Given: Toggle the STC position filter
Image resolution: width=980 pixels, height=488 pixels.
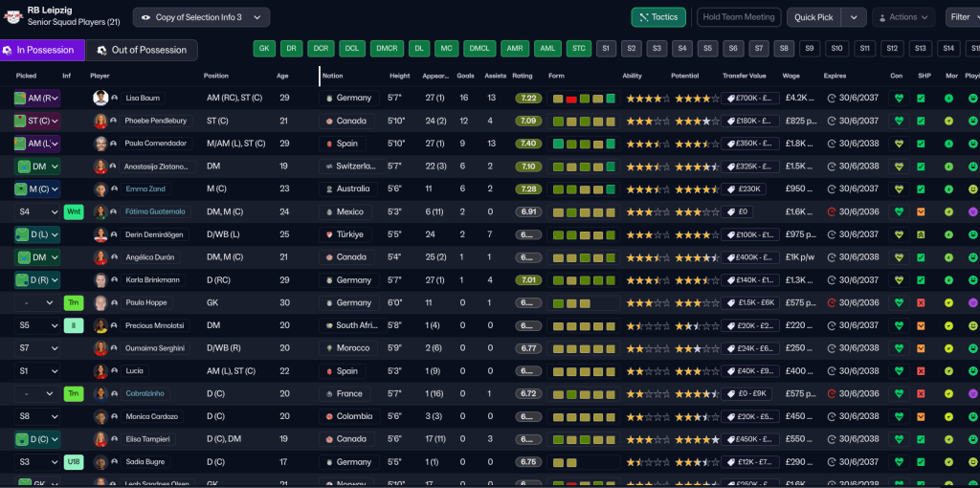Looking at the screenshot, I should [x=578, y=48].
